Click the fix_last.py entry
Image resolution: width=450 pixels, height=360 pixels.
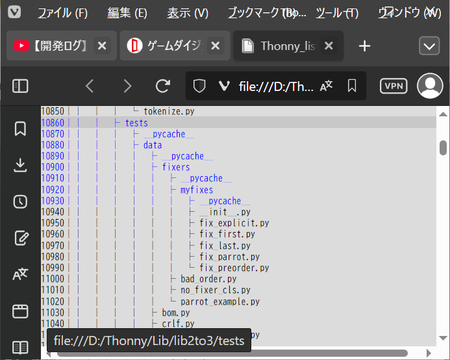pyautogui.click(x=225, y=246)
